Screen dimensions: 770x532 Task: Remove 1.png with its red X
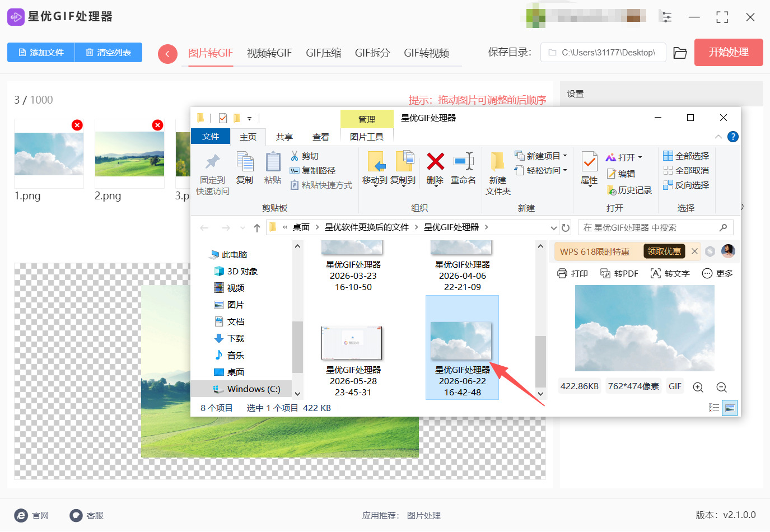coord(77,125)
